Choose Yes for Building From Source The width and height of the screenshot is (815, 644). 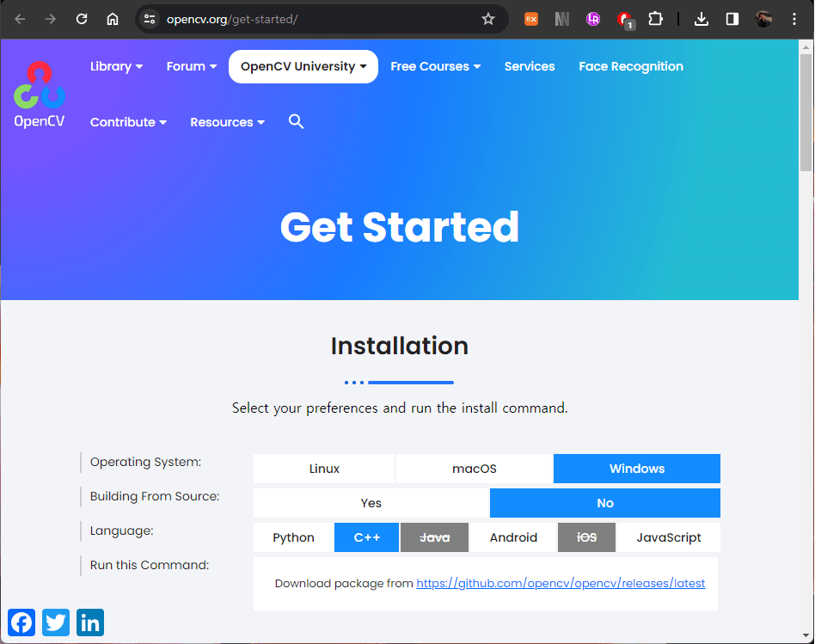(371, 503)
